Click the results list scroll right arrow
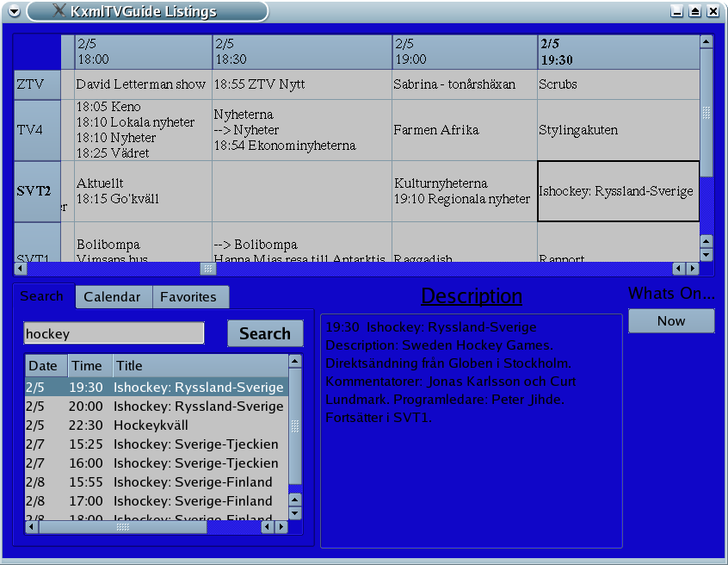 point(281,527)
